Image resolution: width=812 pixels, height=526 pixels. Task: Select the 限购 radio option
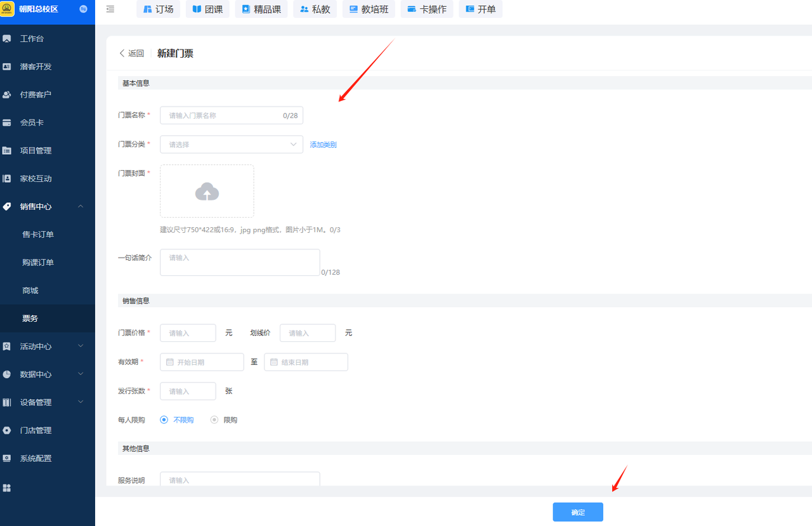[214, 420]
